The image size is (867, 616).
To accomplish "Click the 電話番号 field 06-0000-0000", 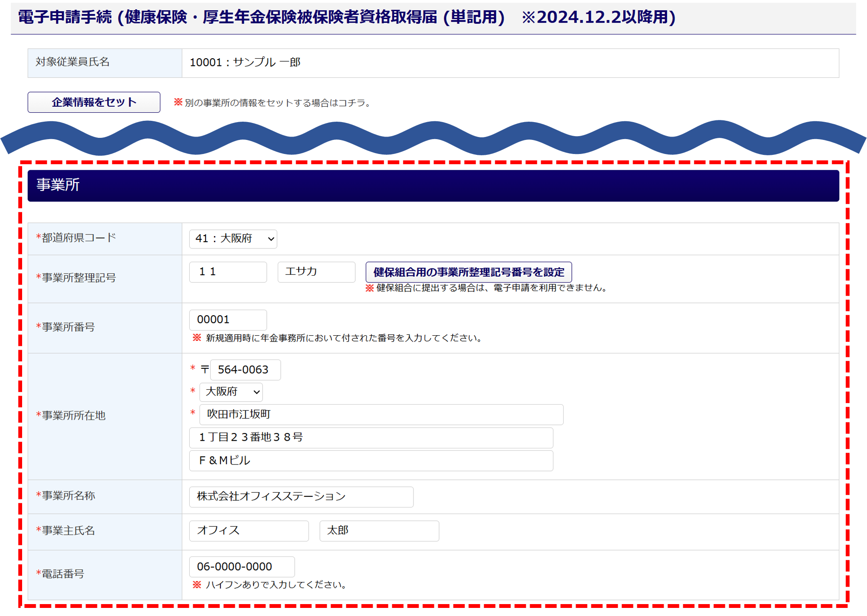I will (242, 567).
